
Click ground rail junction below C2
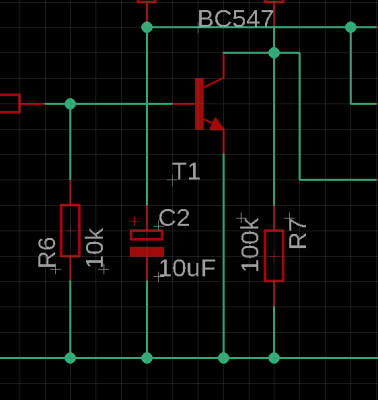[x=147, y=358]
